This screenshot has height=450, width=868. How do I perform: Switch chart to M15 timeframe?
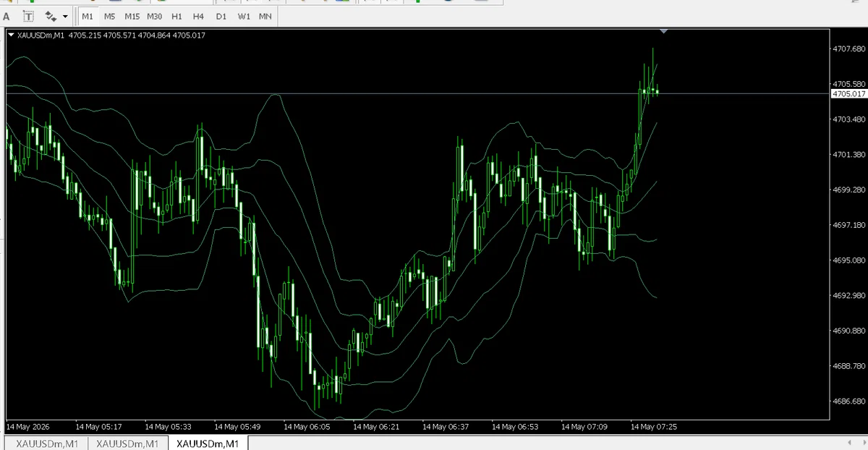coord(132,16)
